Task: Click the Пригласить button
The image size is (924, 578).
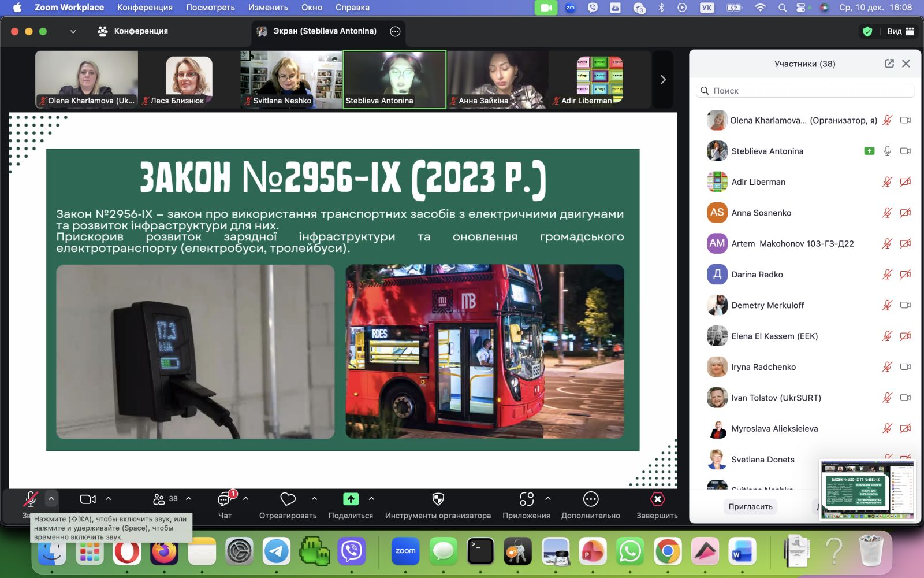Action: 750,506
